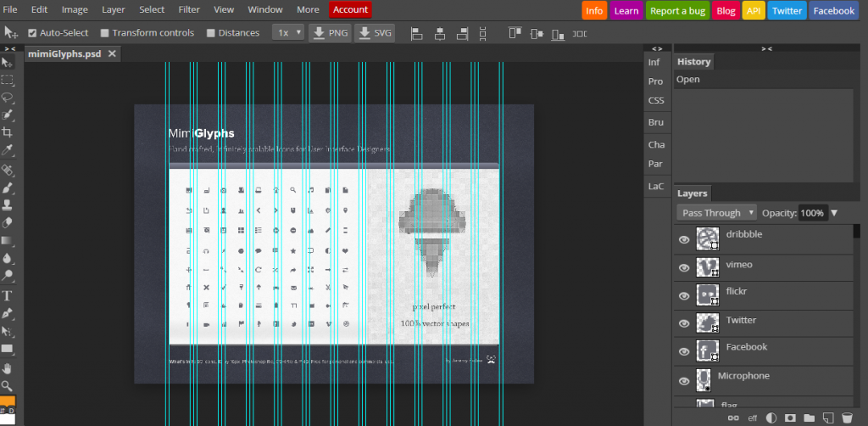
Task: Hide the Facebook layer
Action: 684,351
